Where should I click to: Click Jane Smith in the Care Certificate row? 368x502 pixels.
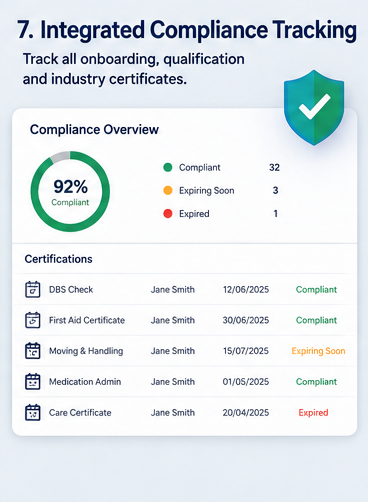tap(173, 413)
